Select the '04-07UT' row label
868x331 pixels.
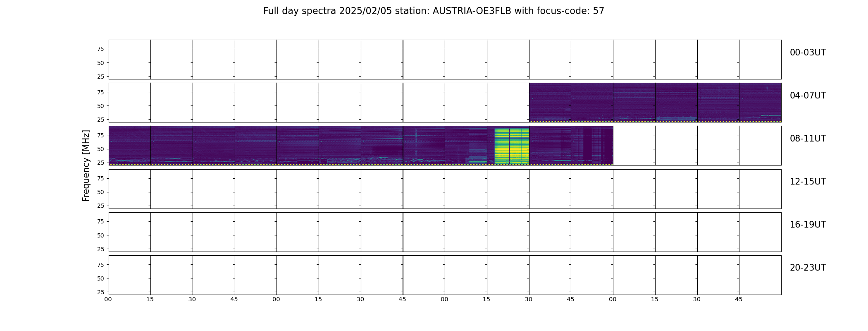click(x=808, y=96)
